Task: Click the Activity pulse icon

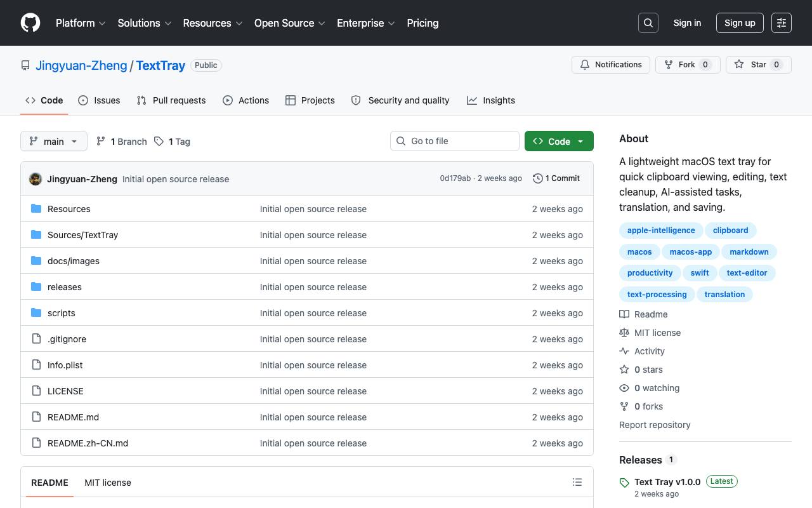Action: 624,351
